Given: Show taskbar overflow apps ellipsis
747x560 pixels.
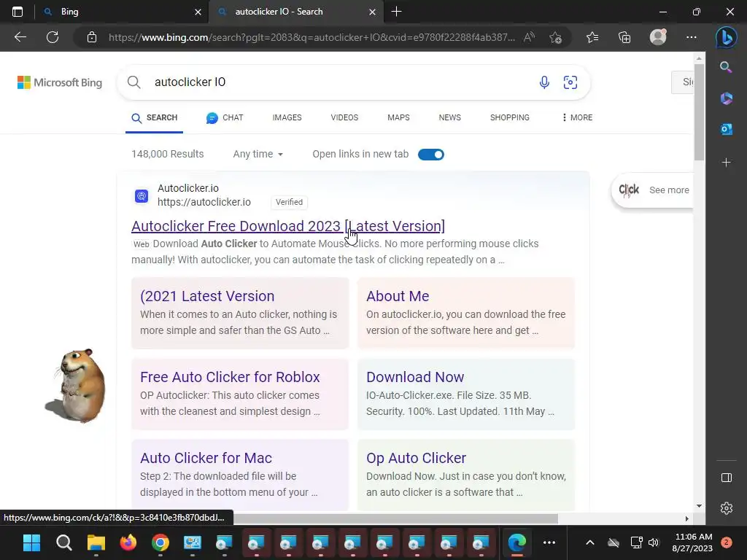Looking at the screenshot, I should pyautogui.click(x=549, y=542).
